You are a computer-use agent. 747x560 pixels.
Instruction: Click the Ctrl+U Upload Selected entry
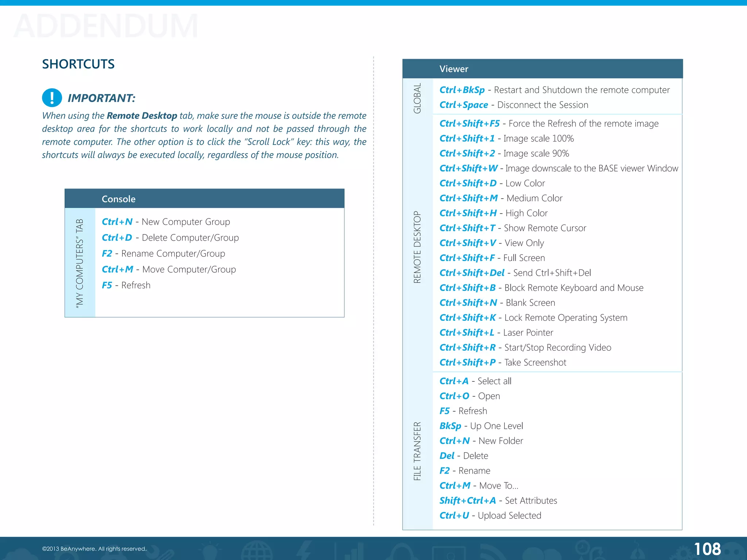(490, 516)
